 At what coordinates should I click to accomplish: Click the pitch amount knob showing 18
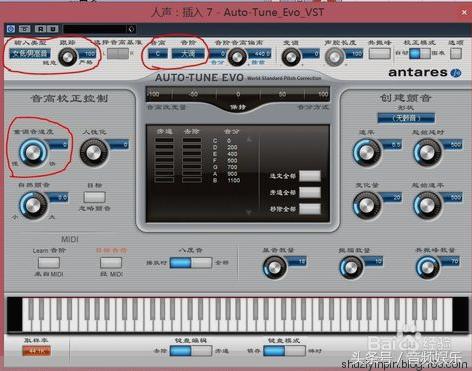274,267
